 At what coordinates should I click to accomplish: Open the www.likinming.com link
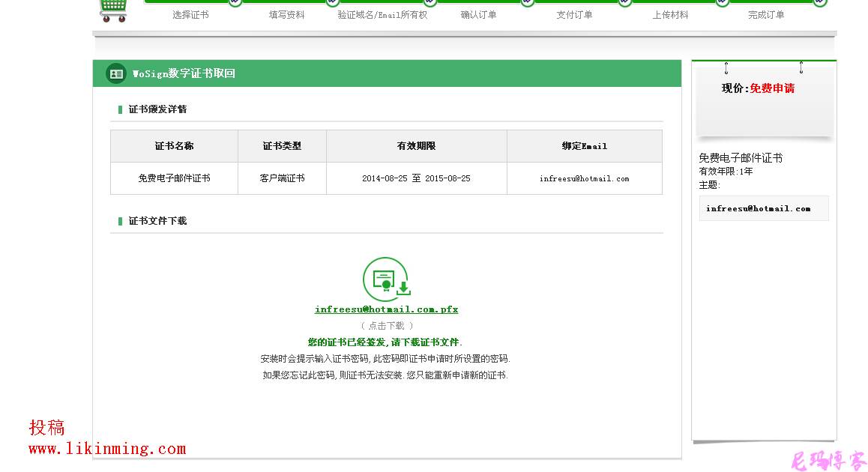(x=107, y=448)
